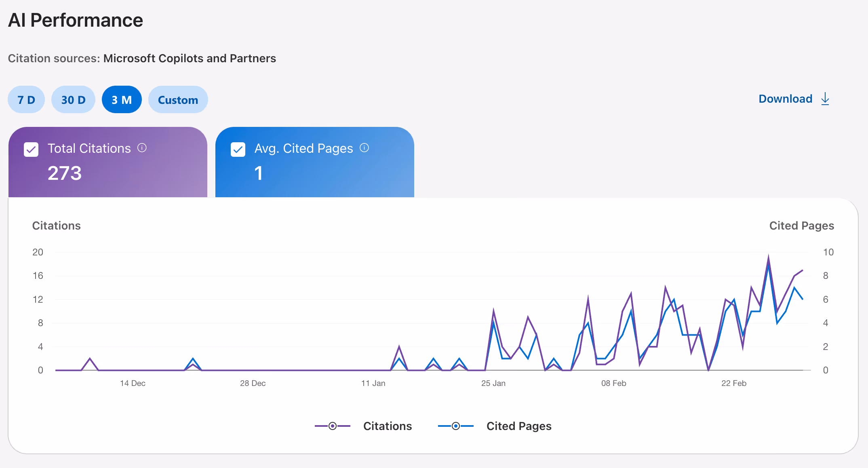Viewport: 868px width, 468px height.
Task: Click the 14 Dec axis label
Action: click(133, 383)
